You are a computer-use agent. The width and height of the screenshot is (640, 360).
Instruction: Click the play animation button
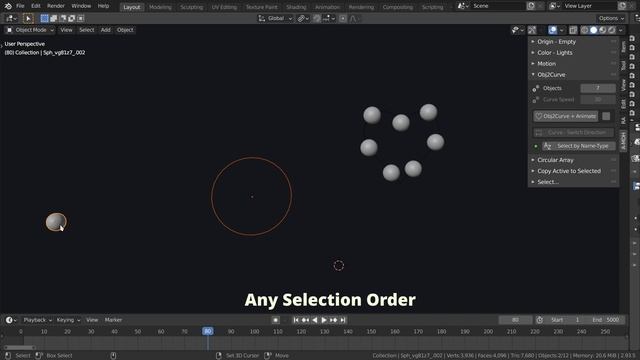tap(324, 320)
